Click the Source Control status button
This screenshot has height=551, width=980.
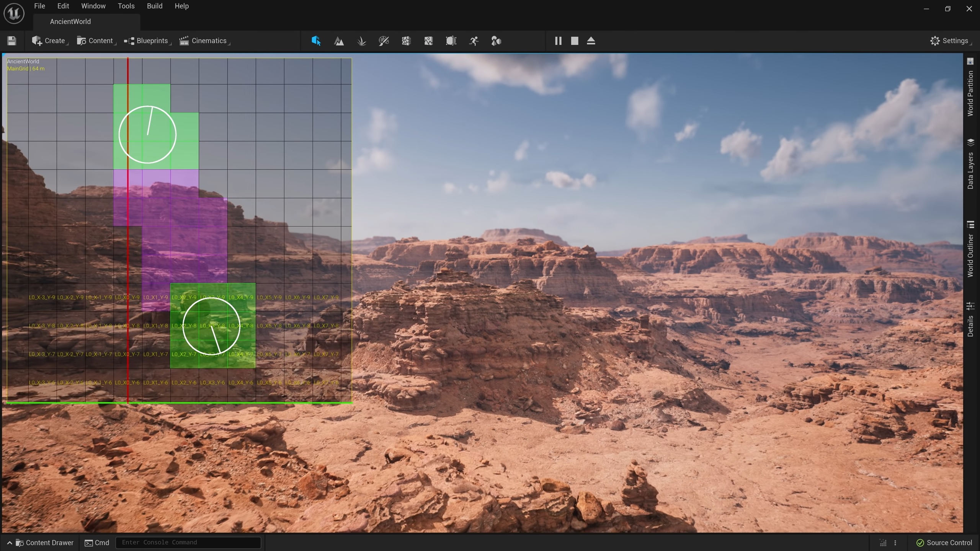(x=944, y=543)
